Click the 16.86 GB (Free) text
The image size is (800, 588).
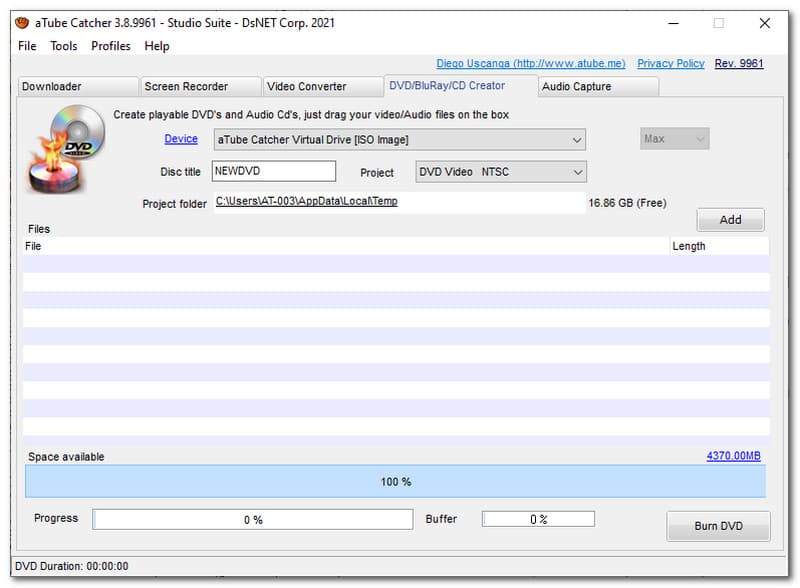coord(628,203)
